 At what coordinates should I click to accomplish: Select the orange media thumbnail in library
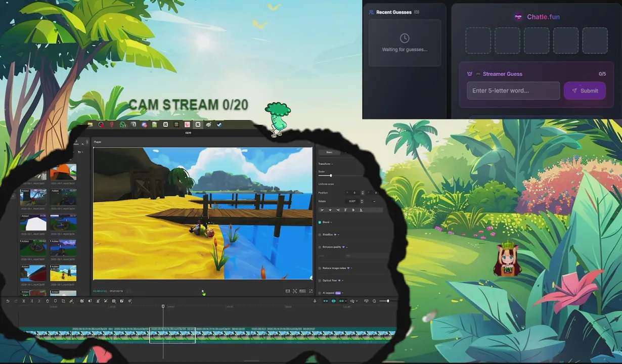coord(63,172)
